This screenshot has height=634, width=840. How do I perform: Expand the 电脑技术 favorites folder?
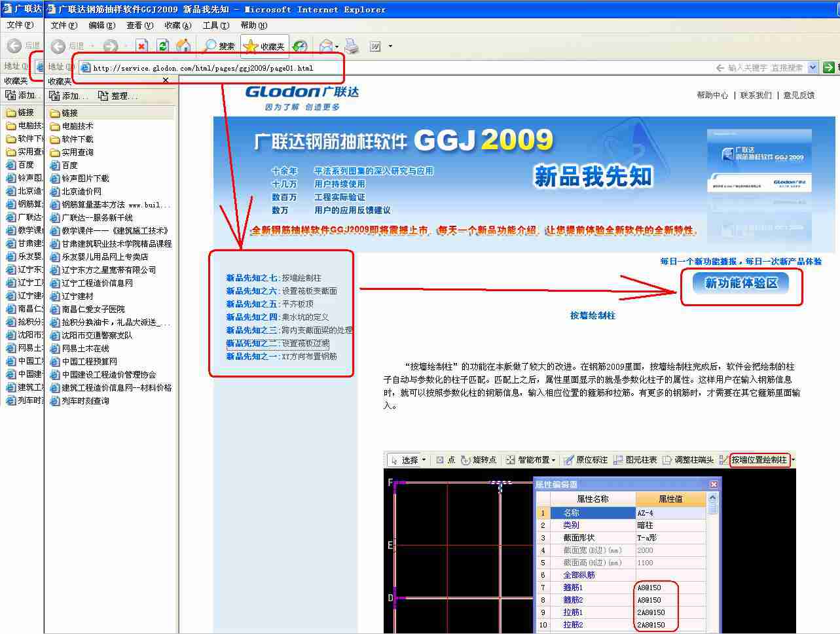[x=71, y=126]
